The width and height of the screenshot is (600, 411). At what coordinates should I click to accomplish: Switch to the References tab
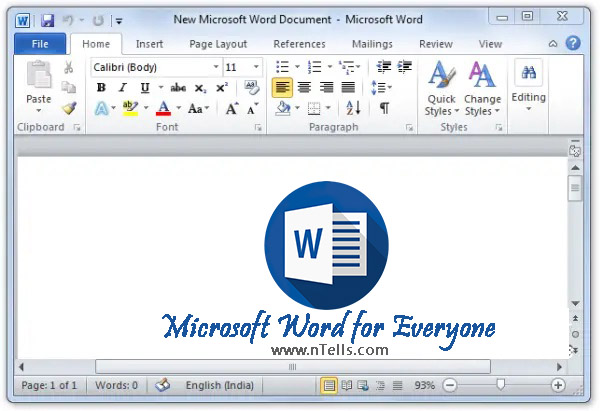299,44
